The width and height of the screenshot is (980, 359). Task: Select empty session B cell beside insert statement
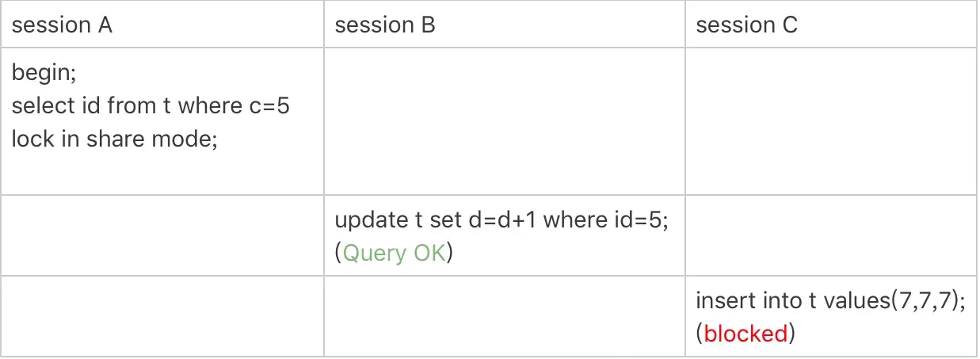[x=504, y=316]
